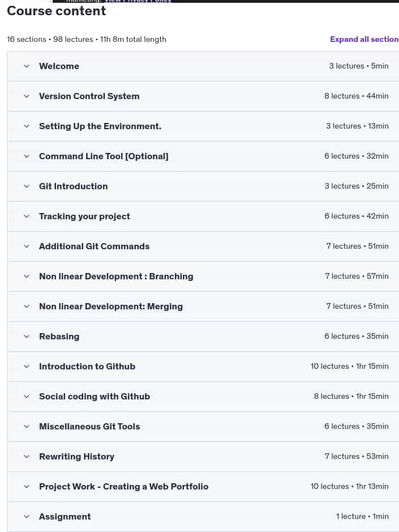This screenshot has width=399, height=532.
Task: Toggle the Additional Git Commands chevron
Action: click(27, 246)
